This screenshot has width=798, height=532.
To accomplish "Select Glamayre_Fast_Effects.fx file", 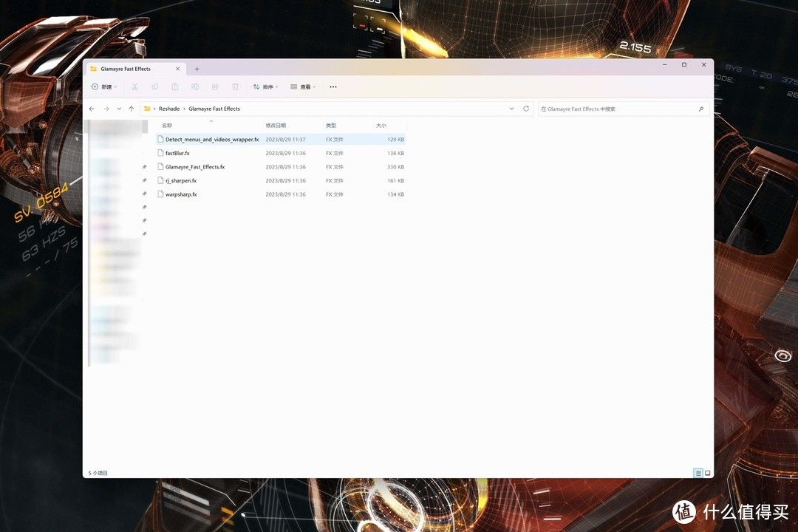I will [281, 167].
